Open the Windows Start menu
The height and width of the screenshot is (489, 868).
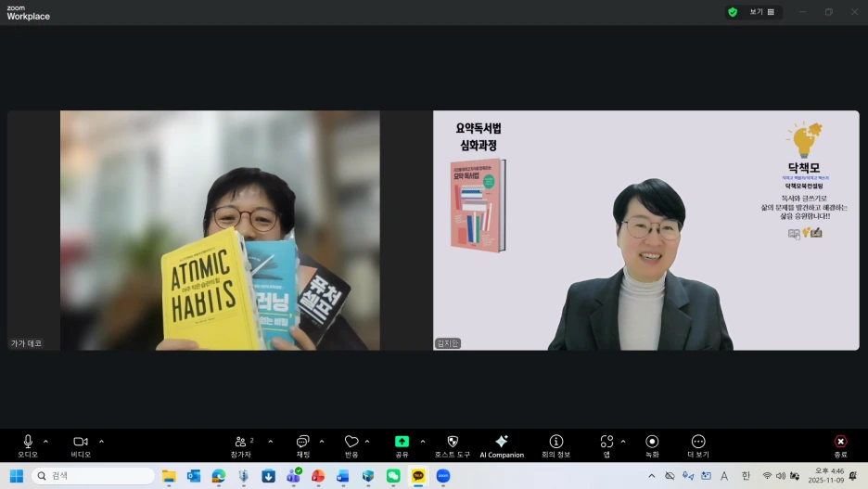click(17, 476)
